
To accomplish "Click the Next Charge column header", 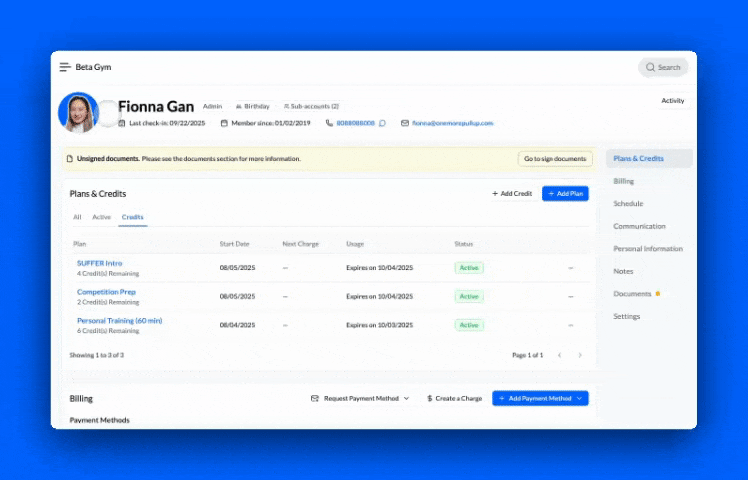I will (x=300, y=244).
